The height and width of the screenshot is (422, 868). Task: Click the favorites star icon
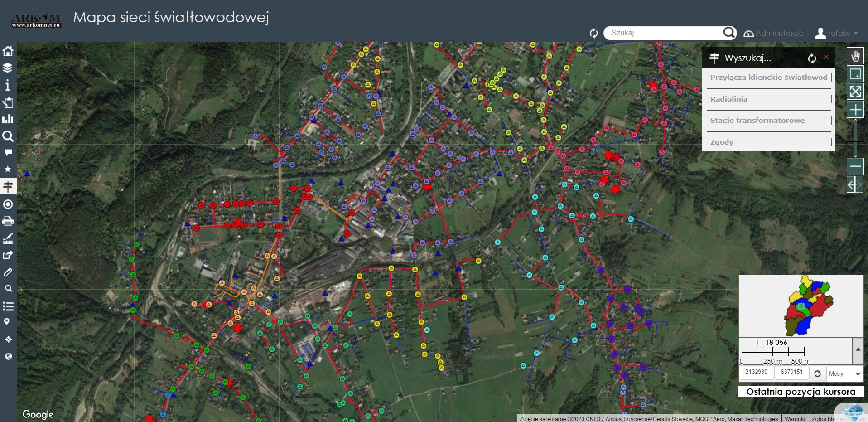pyautogui.click(x=8, y=169)
